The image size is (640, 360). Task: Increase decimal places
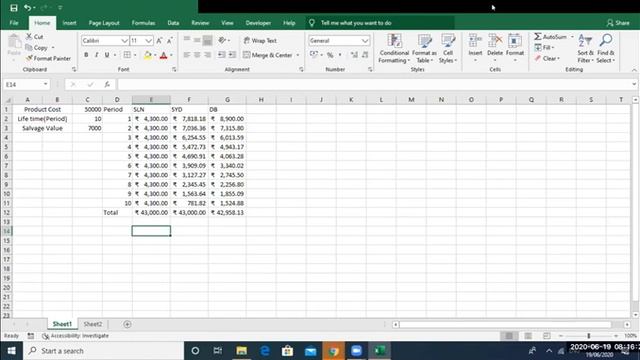[x=354, y=55]
